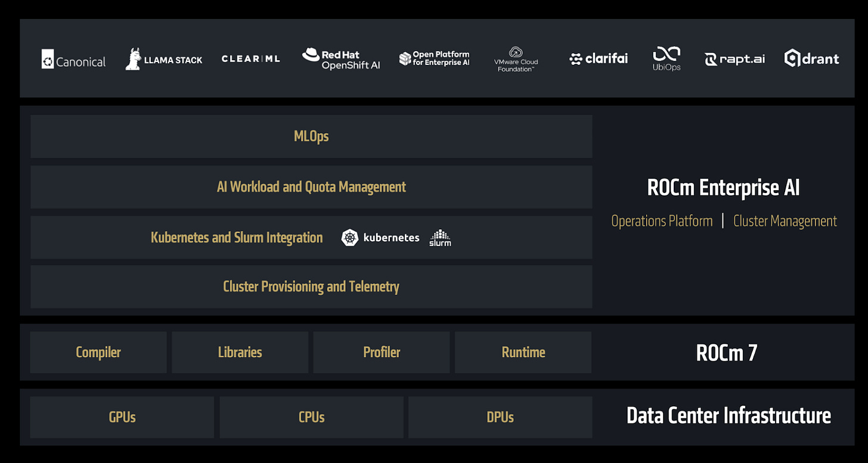Click the ClearML logo
This screenshot has height=463, width=868.
pos(250,58)
